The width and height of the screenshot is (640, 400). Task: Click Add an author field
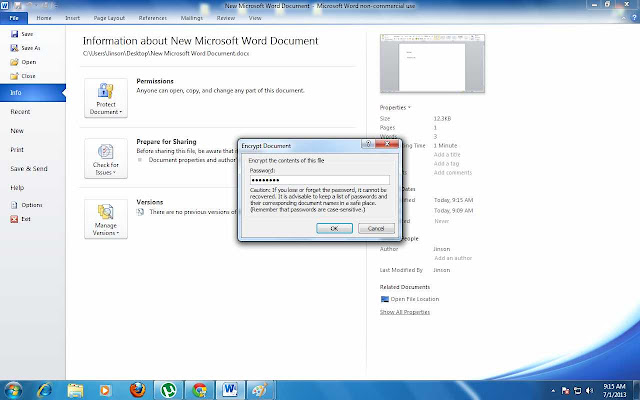(x=453, y=258)
